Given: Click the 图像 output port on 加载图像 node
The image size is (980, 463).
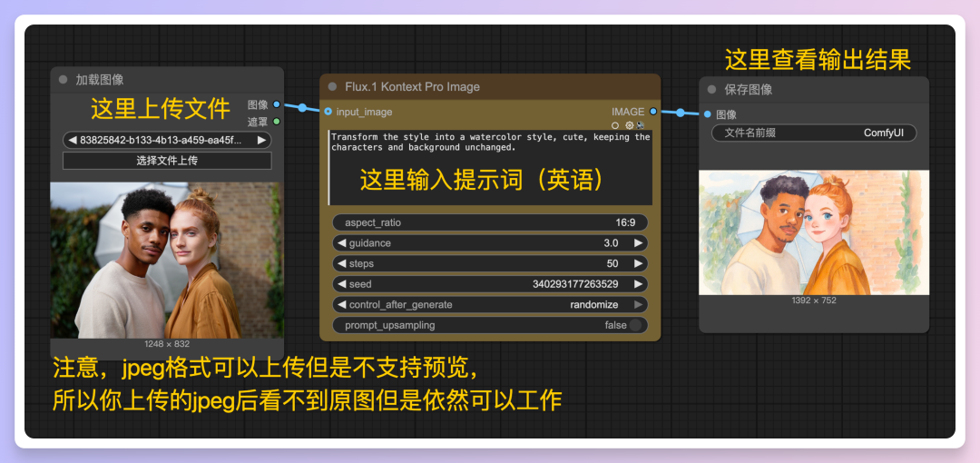Looking at the screenshot, I should (277, 104).
